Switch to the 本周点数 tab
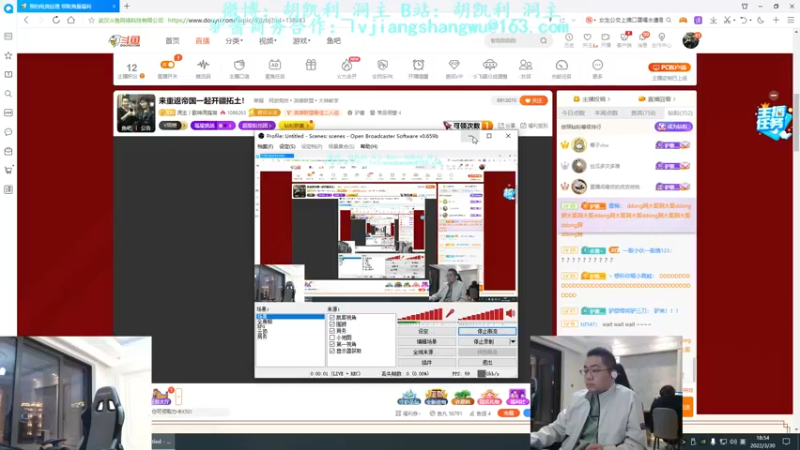The height and width of the screenshot is (450, 800). [x=606, y=113]
